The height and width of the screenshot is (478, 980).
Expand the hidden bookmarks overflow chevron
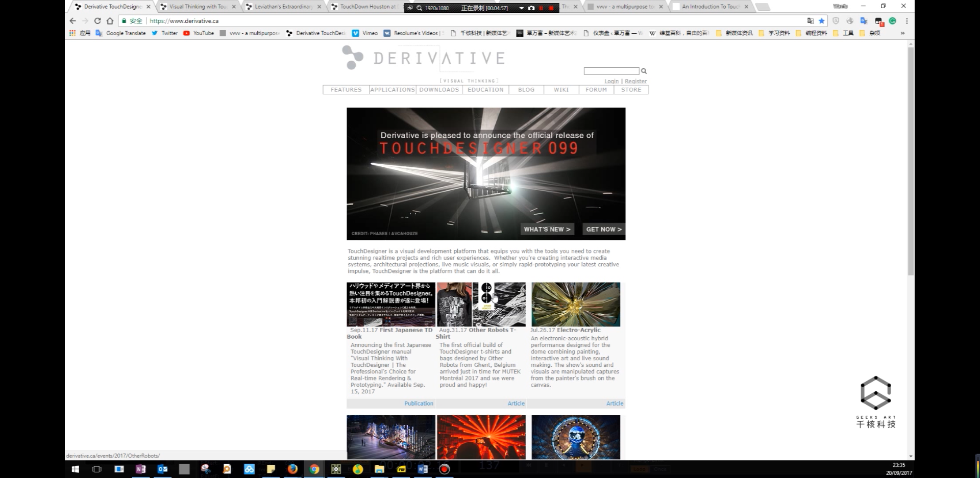[x=902, y=33]
